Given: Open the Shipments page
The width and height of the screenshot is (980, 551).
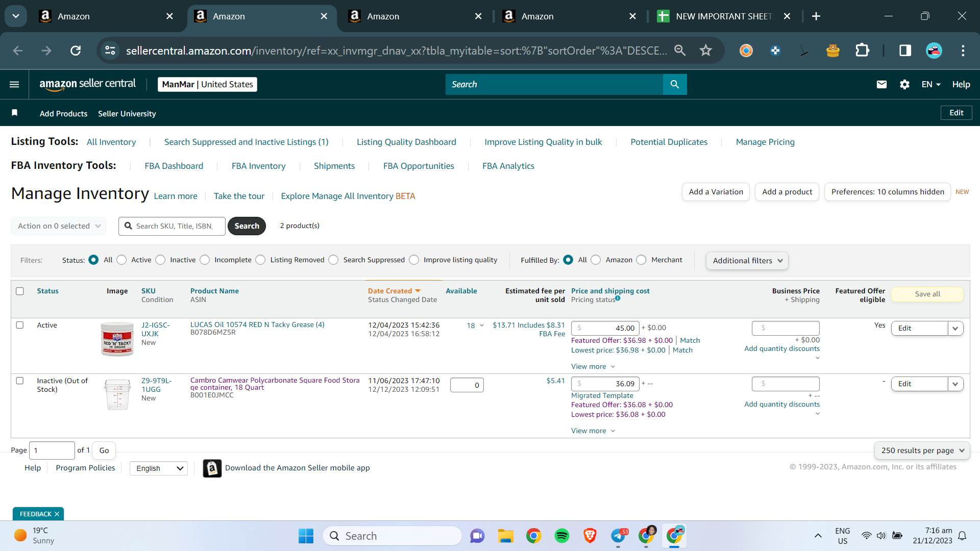Looking at the screenshot, I should pos(334,166).
